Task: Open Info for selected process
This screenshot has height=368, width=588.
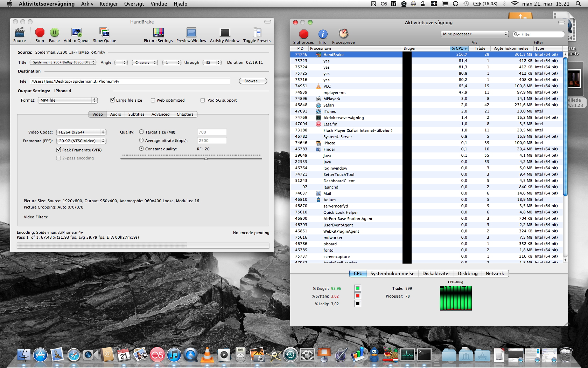Action: click(x=323, y=34)
